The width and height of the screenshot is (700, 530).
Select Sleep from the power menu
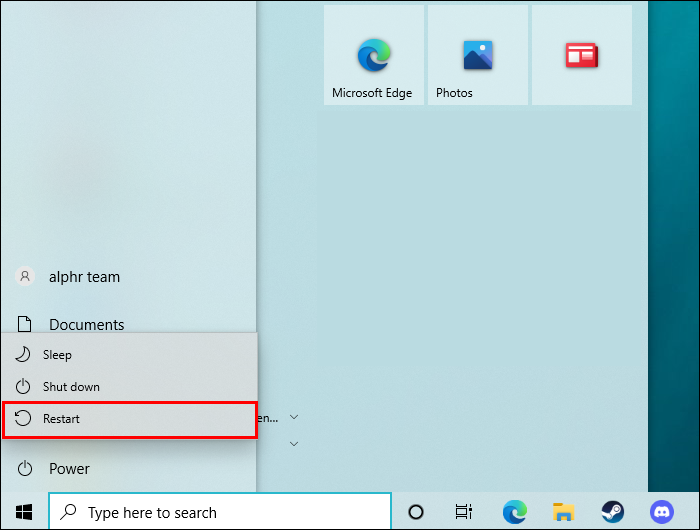pyautogui.click(x=130, y=355)
